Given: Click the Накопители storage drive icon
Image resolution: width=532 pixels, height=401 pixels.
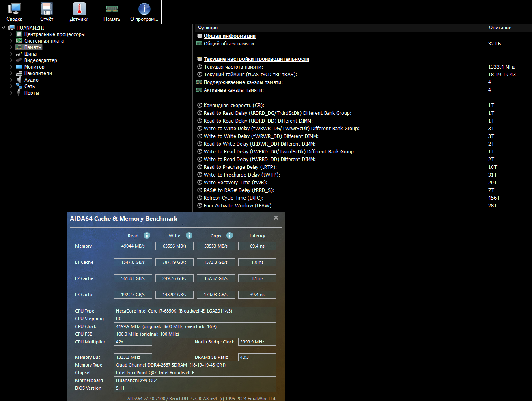Looking at the screenshot, I should (x=19, y=73).
